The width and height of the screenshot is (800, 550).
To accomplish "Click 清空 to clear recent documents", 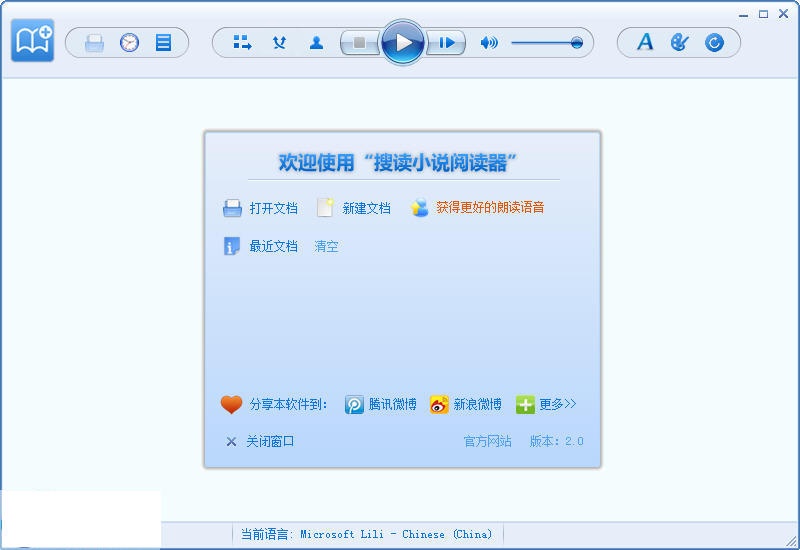I will point(326,246).
